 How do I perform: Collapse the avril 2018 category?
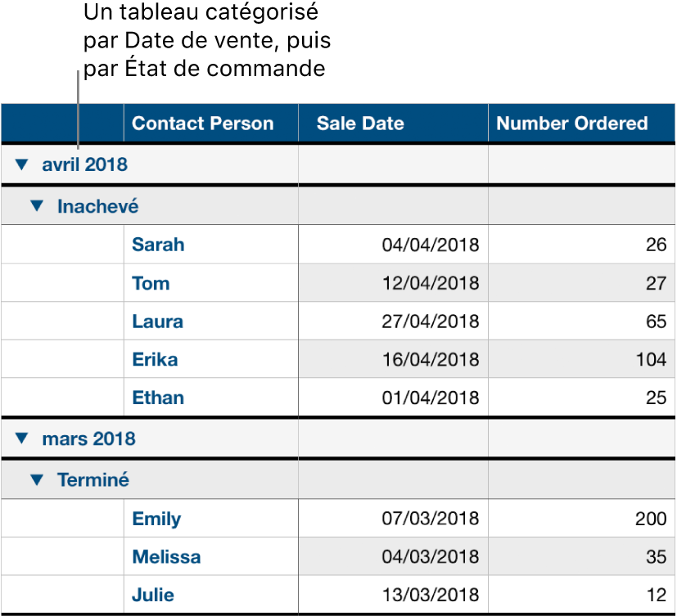point(21,164)
